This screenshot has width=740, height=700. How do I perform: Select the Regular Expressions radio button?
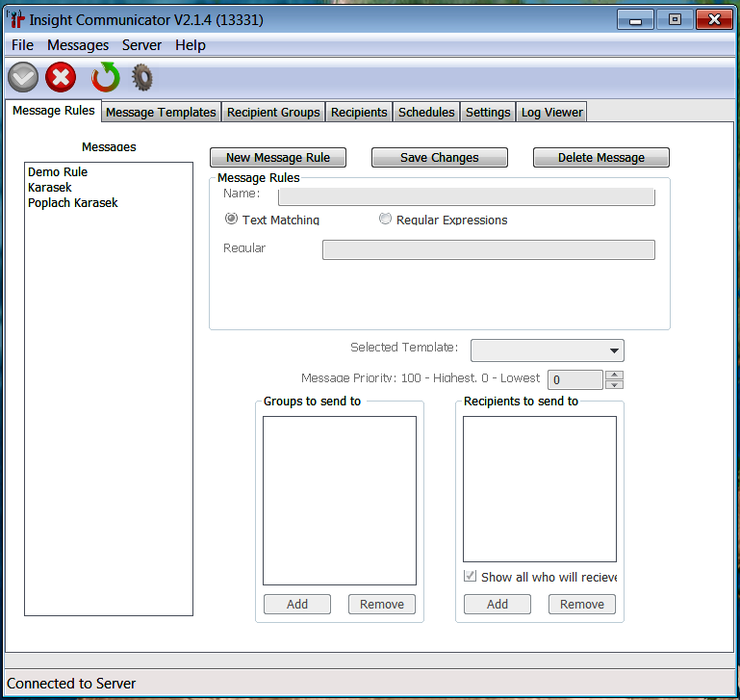[386, 220]
